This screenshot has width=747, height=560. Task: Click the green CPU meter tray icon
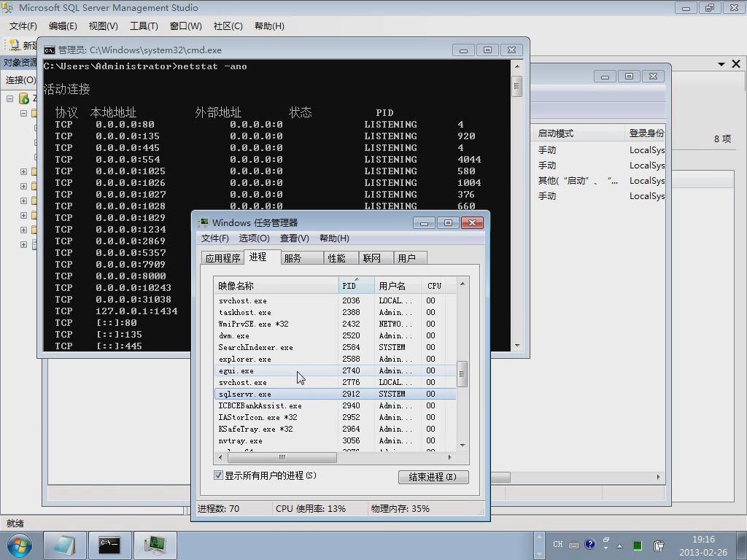click(638, 545)
